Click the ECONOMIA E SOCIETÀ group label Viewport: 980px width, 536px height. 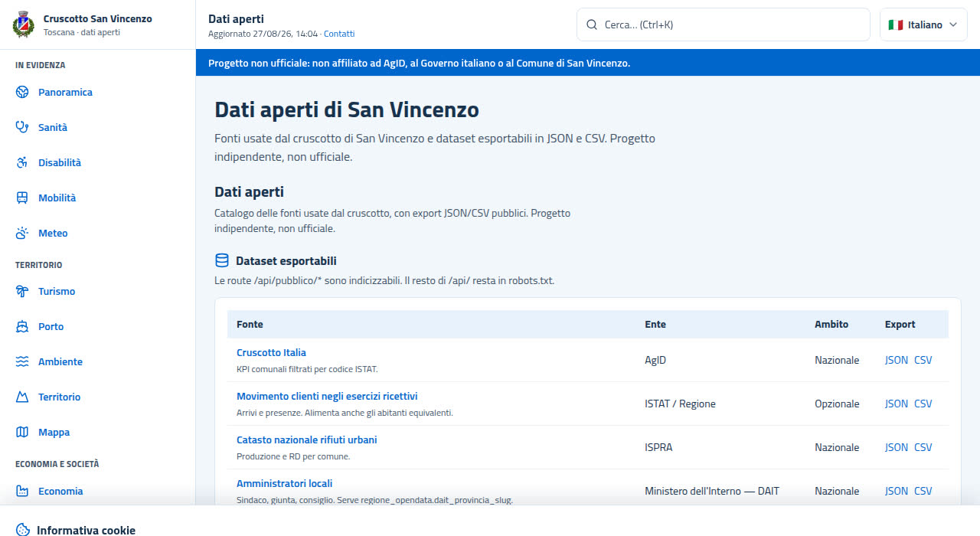[x=57, y=464]
